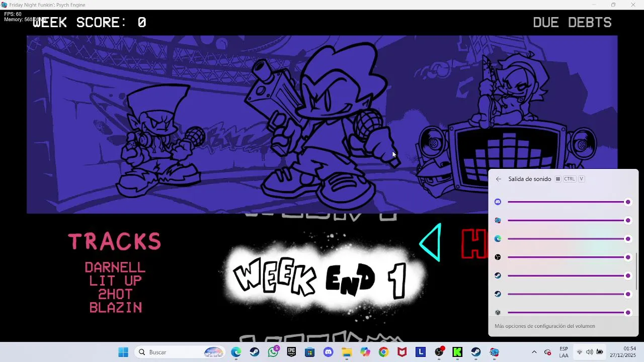Click the 2HOT track name
Screen dimensions: 644x362
pos(115,294)
